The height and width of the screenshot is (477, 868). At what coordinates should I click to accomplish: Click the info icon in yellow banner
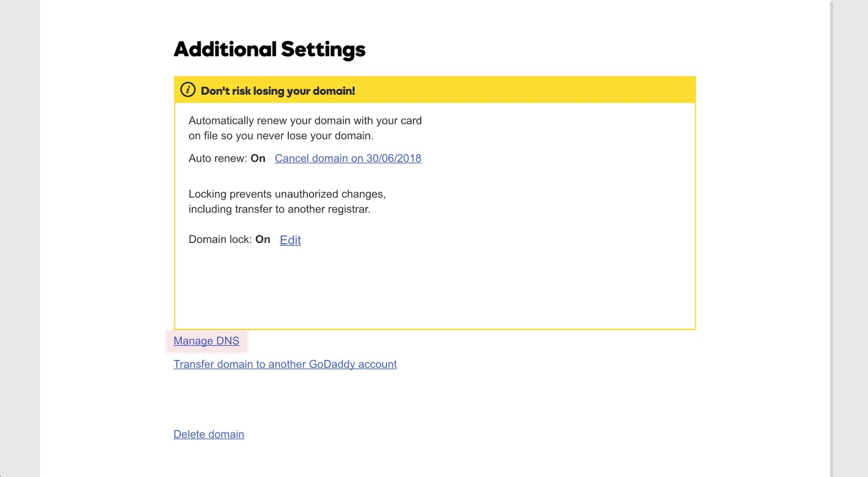[188, 90]
